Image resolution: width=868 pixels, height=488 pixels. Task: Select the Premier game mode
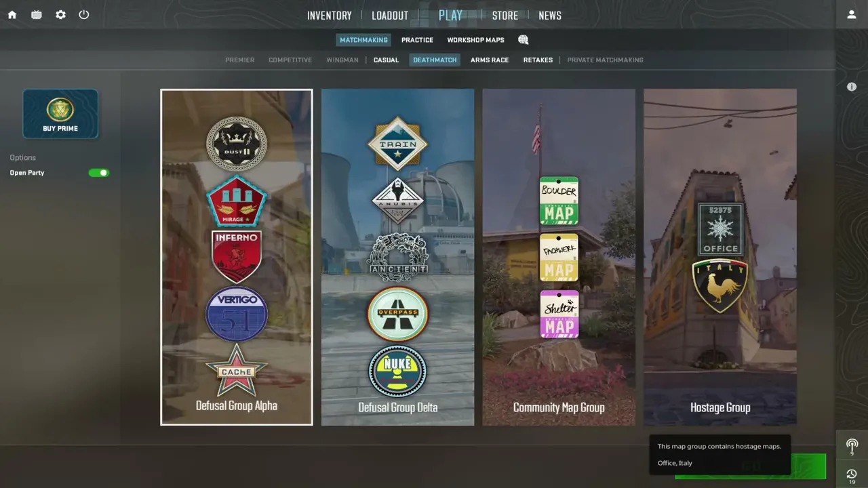coord(240,60)
